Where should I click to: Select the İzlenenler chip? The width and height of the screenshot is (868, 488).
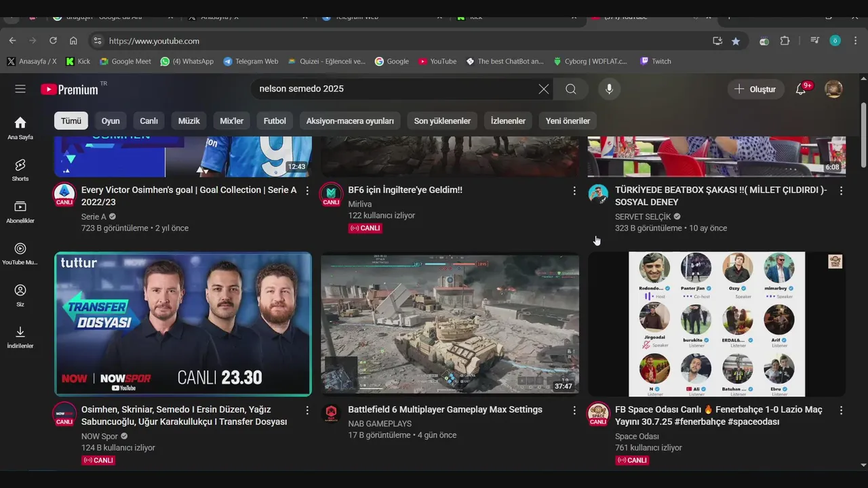(x=508, y=121)
